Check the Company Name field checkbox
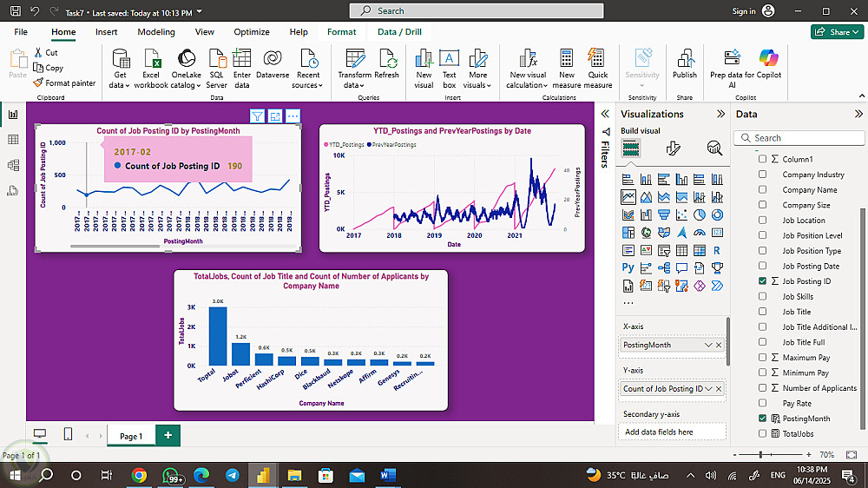 tap(762, 189)
